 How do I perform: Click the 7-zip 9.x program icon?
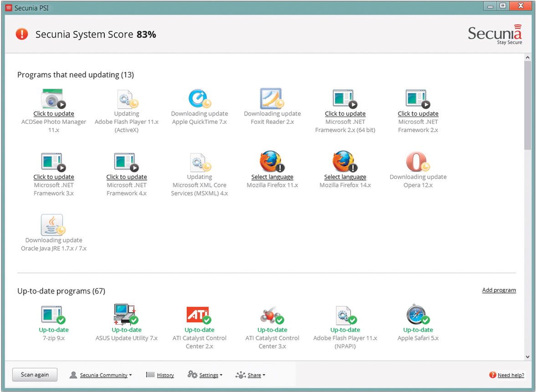pyautogui.click(x=53, y=315)
